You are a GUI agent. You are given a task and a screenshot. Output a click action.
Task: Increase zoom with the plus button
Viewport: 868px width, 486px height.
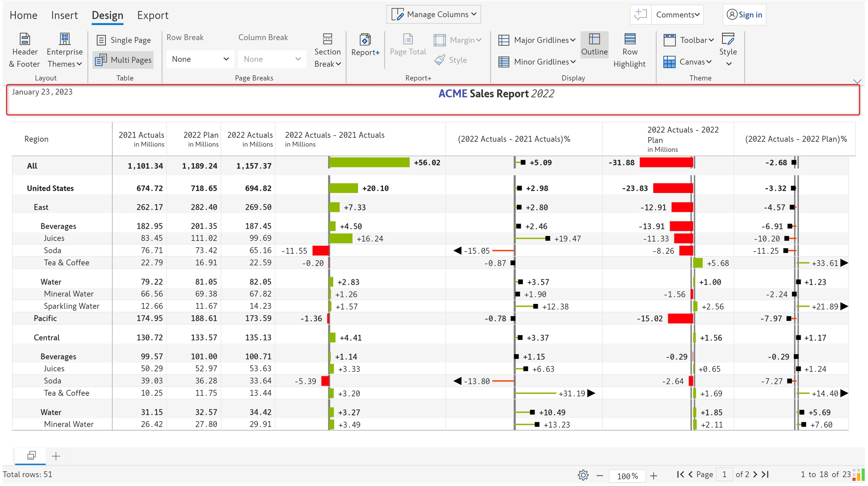tap(654, 476)
